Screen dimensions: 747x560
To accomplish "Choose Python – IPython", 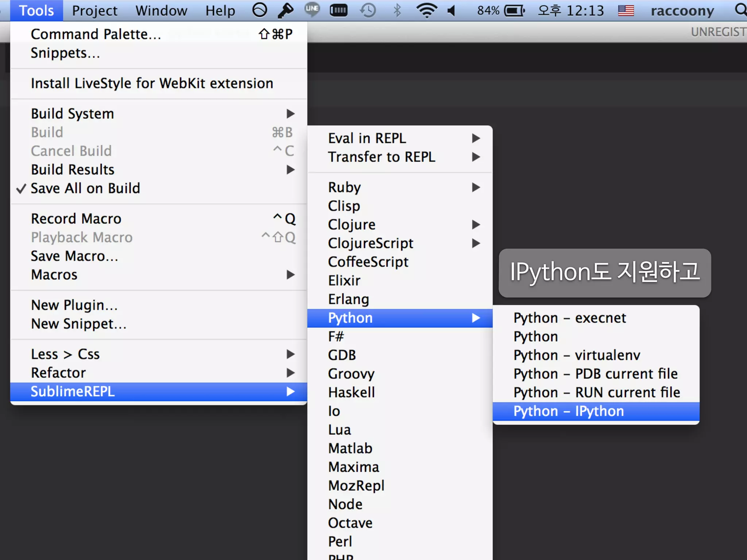I will tap(596, 411).
